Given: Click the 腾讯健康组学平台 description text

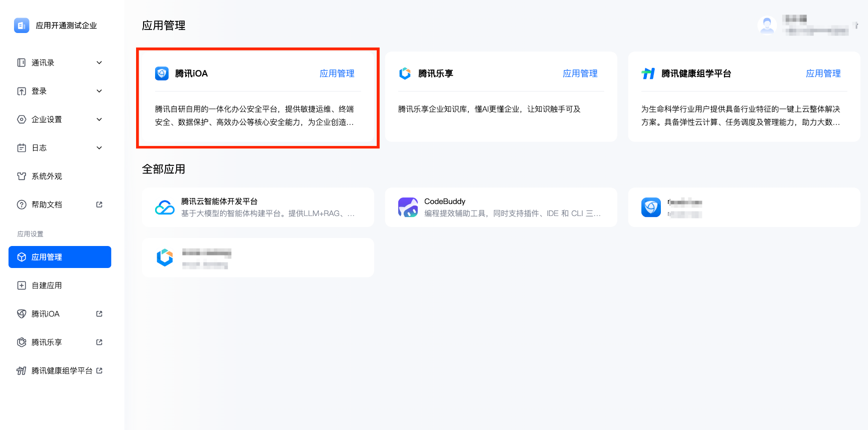Looking at the screenshot, I should coord(741,115).
